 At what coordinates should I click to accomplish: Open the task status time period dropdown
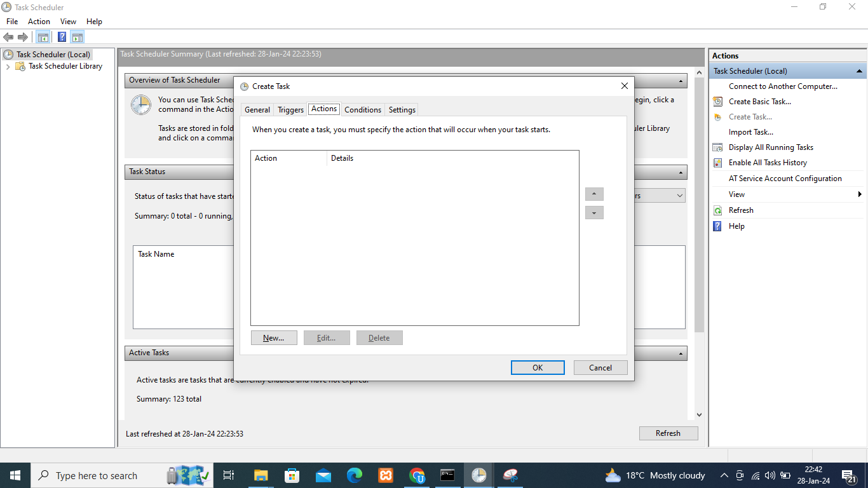680,196
